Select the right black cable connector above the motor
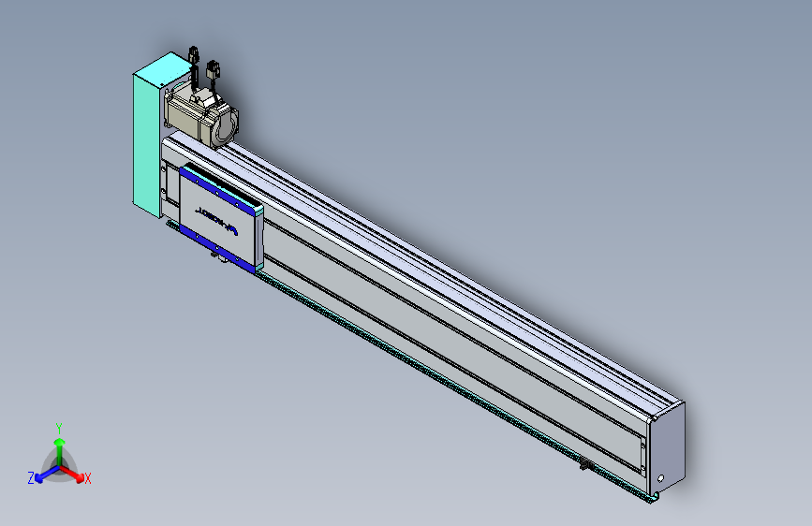Screen dimensions: 812x526 point(213,69)
